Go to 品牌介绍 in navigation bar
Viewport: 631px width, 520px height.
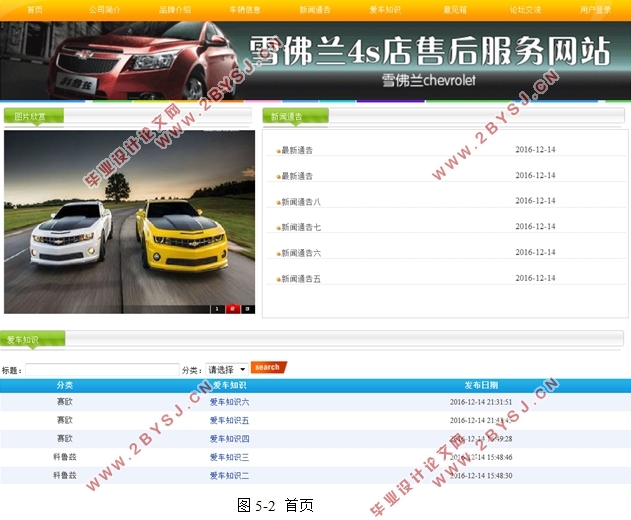point(175,10)
